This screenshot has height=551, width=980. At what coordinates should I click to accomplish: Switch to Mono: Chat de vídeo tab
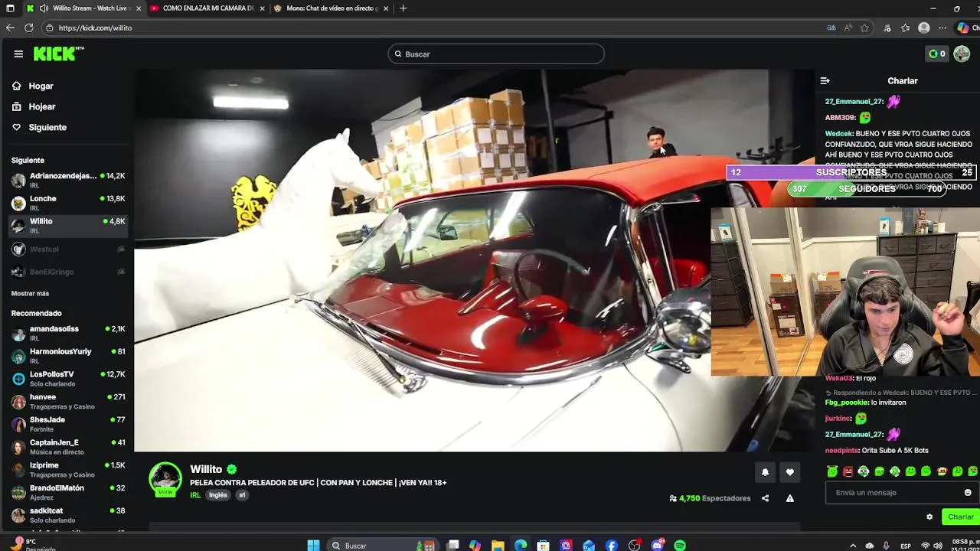click(x=331, y=8)
